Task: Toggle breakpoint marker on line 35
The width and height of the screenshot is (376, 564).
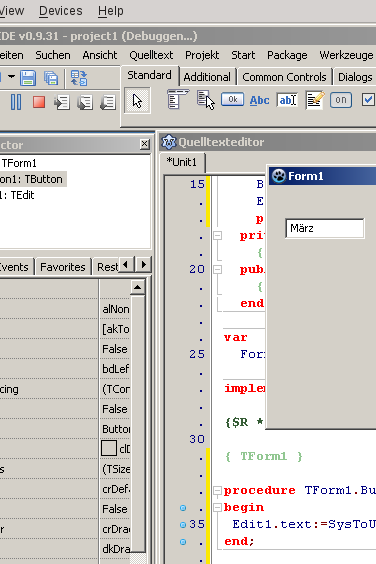Action: [183, 525]
